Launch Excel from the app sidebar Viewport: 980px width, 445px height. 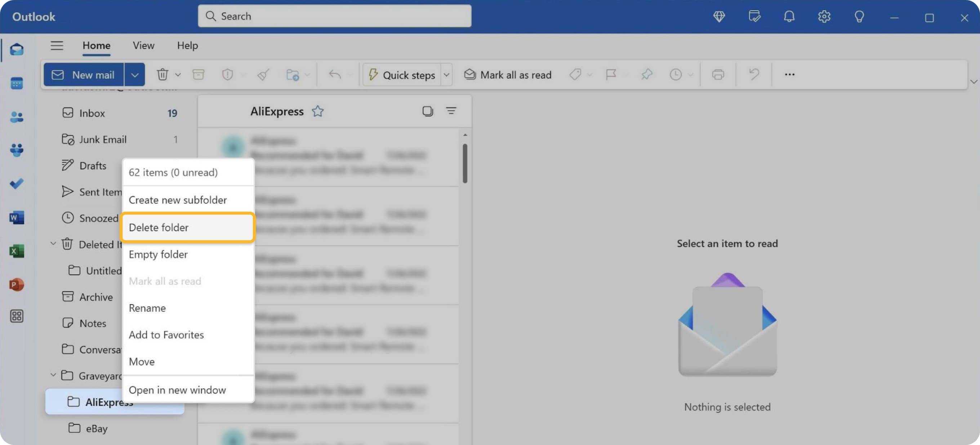[x=16, y=251]
